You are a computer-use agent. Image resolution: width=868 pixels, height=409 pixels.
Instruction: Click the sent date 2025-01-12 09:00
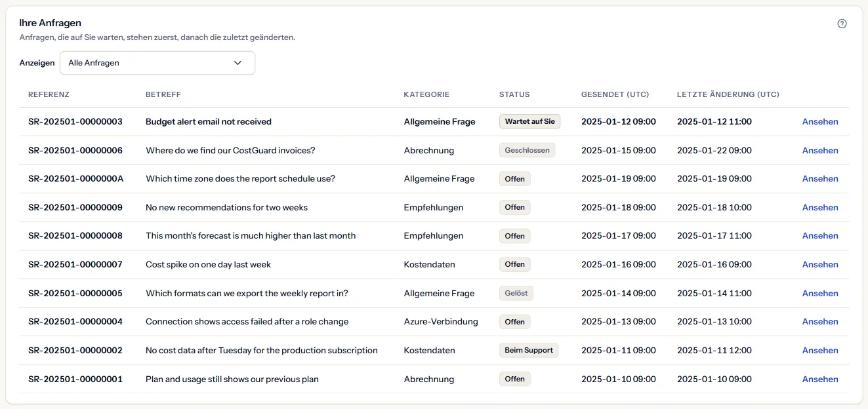point(619,122)
